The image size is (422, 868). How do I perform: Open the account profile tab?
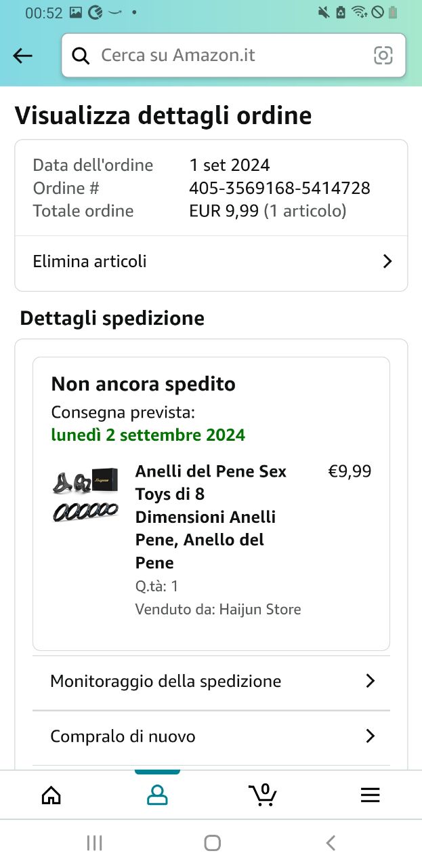(157, 795)
